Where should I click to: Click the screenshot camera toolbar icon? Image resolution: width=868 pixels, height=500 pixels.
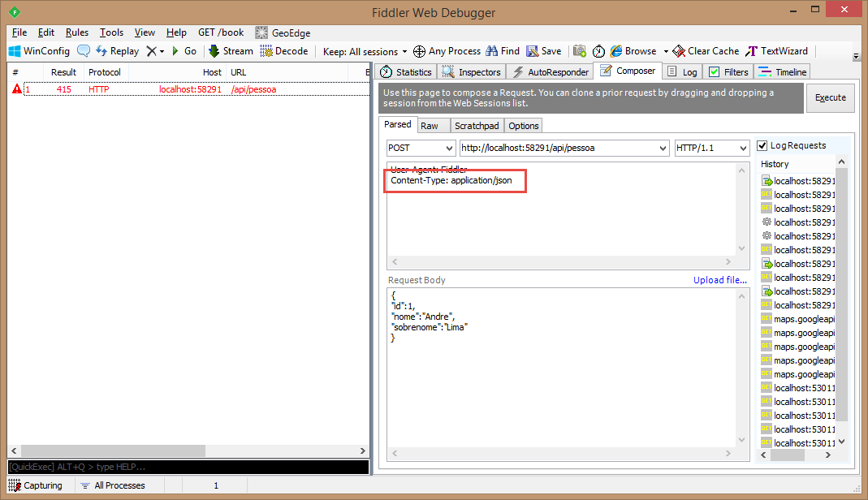point(579,51)
